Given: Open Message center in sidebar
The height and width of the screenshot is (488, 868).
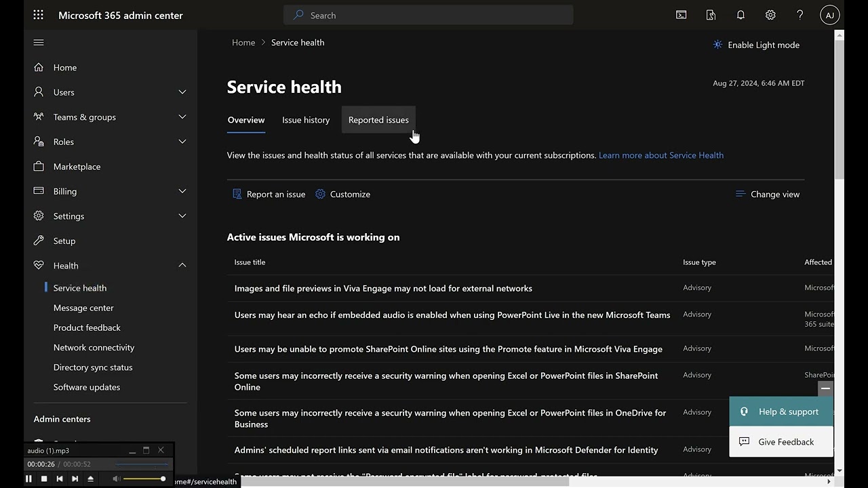Looking at the screenshot, I should [83, 308].
